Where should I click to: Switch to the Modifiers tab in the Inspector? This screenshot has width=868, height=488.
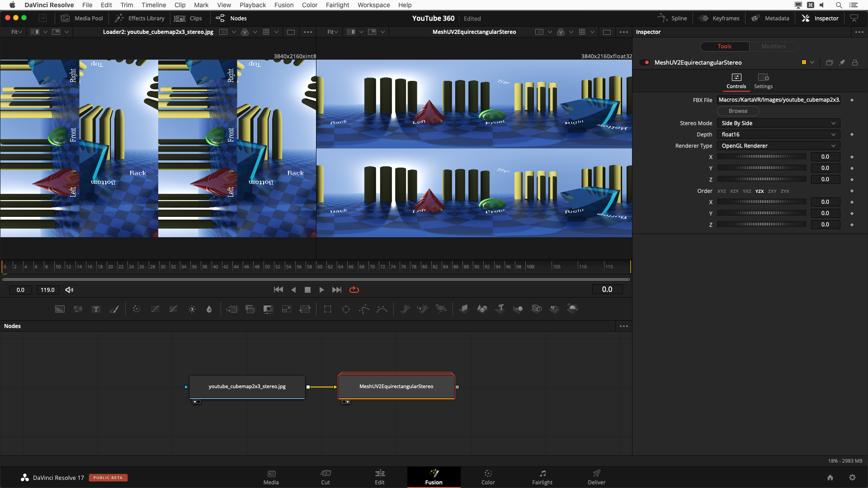point(773,47)
